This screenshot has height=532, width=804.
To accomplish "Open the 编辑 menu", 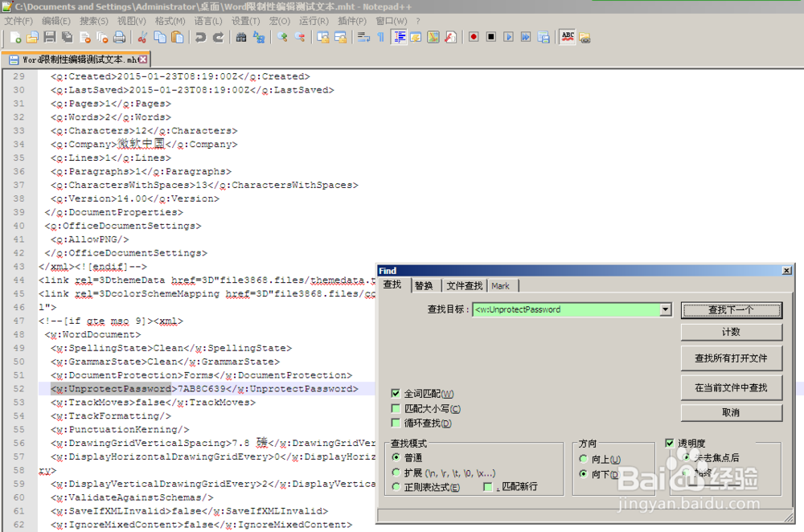I will click(56, 21).
